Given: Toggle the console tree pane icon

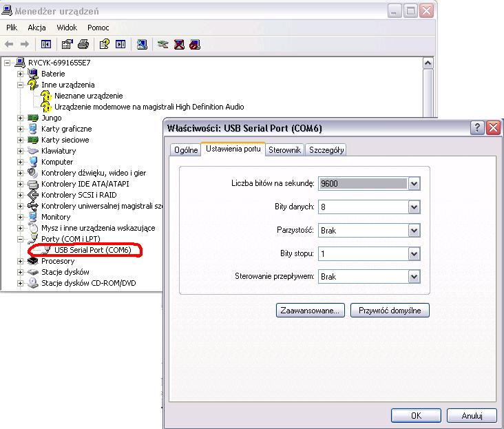Looking at the screenshot, I should click(46, 44).
